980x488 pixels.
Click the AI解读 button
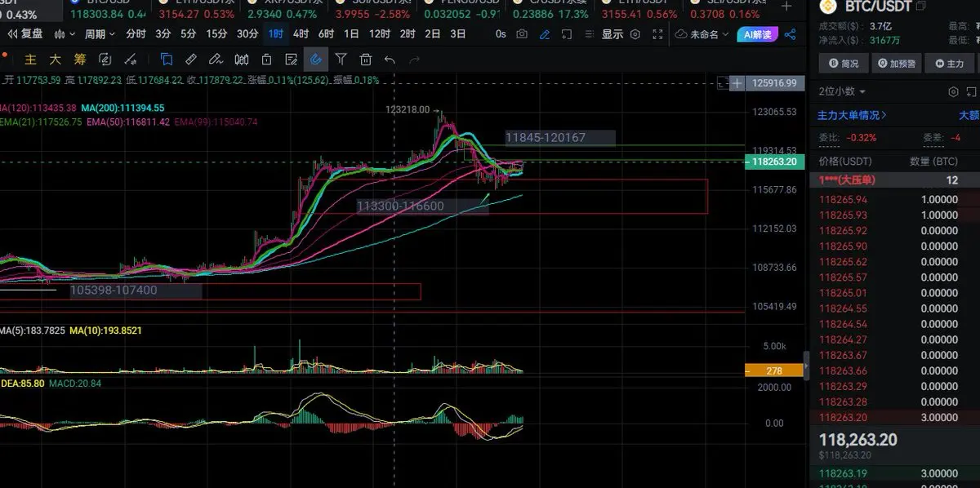[756, 34]
